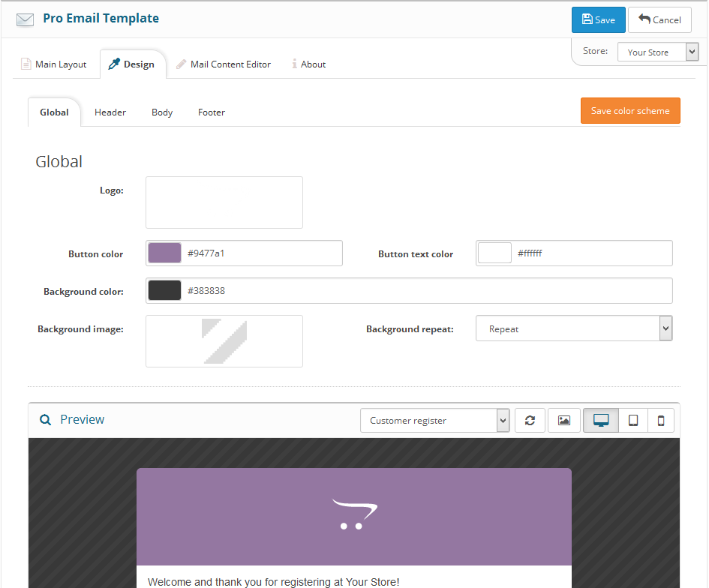Switch to Mail Content Editor tab
709x588 pixels.
coord(223,64)
